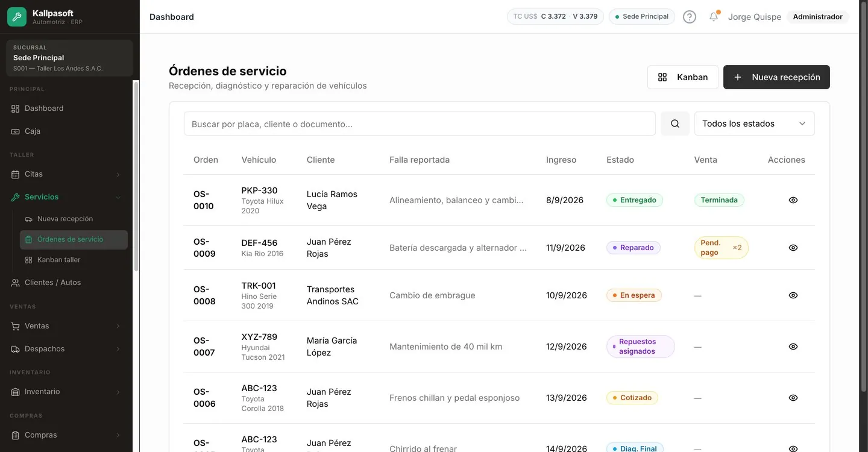Expand the Inventario submenu chevron
This screenshot has height=452, width=868.
click(x=118, y=392)
